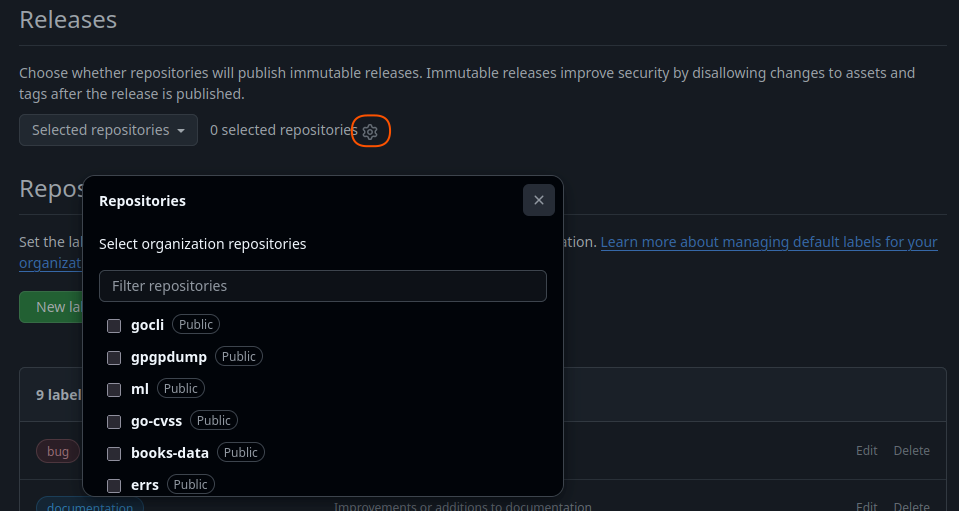Click the gear icon beside selected repositories

point(370,131)
